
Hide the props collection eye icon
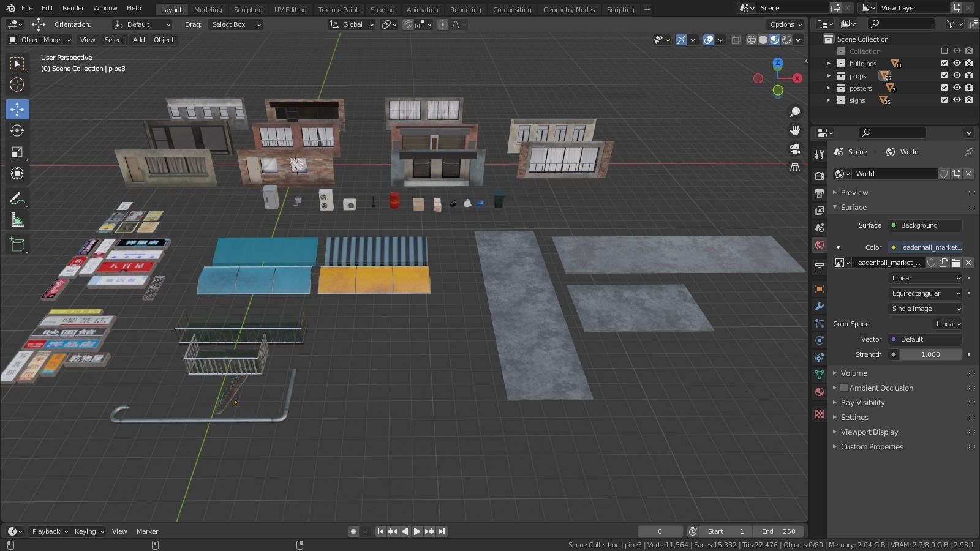(x=957, y=75)
